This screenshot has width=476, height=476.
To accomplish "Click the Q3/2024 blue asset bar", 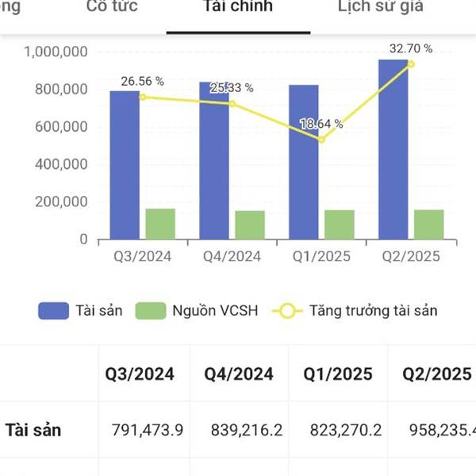I will tap(125, 165).
